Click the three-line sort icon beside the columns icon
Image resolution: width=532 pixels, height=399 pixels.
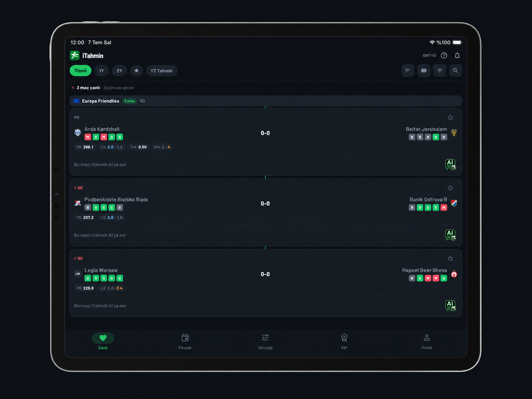[408, 71]
